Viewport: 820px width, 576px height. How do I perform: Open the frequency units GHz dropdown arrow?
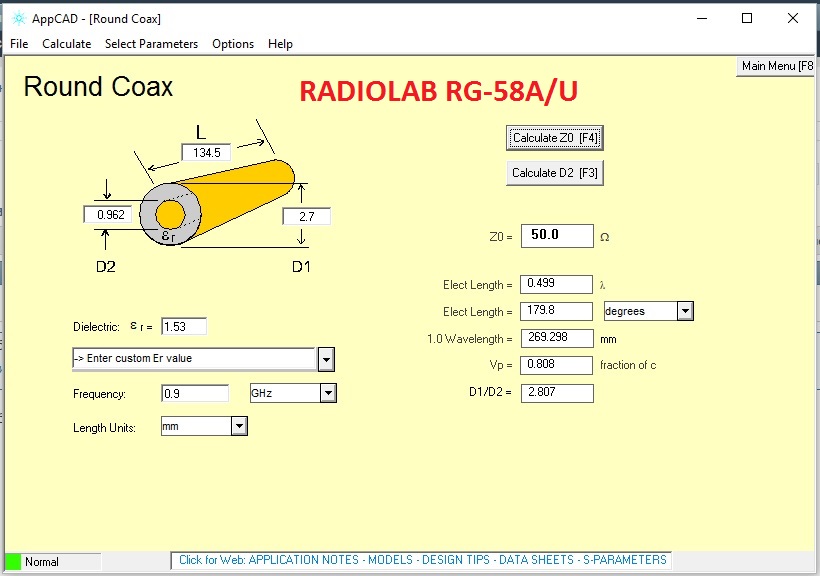tap(328, 393)
